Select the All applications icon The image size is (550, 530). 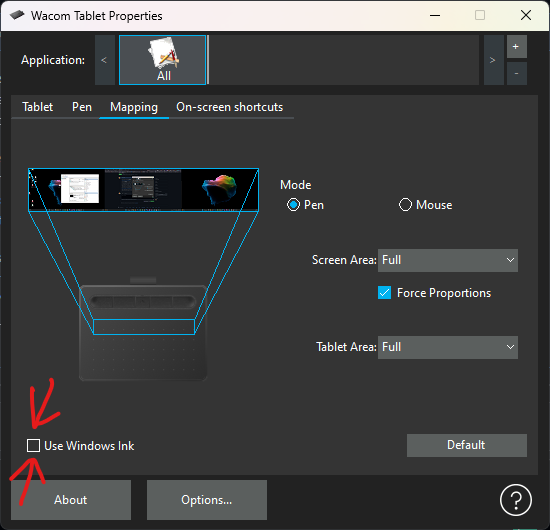tap(162, 60)
